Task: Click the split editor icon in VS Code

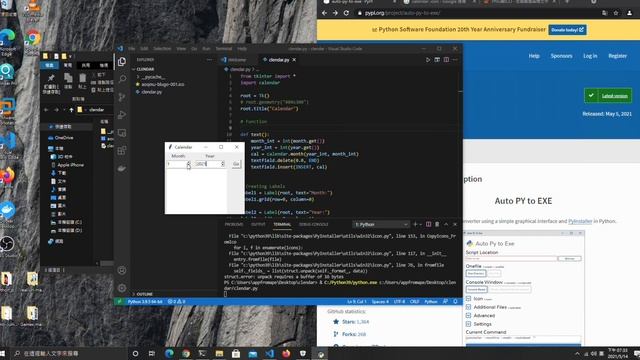Action: 446,60
